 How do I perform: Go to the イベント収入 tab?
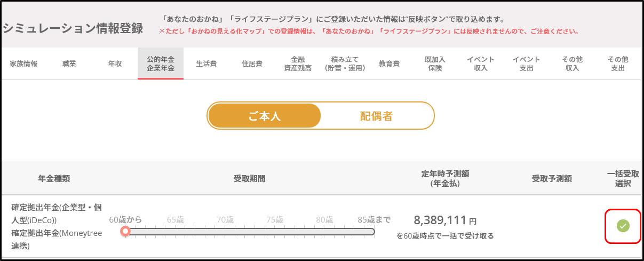tap(480, 64)
